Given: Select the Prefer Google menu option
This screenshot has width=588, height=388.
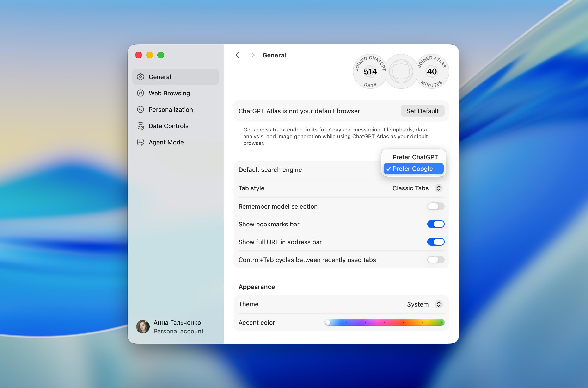Looking at the screenshot, I should click(x=413, y=169).
